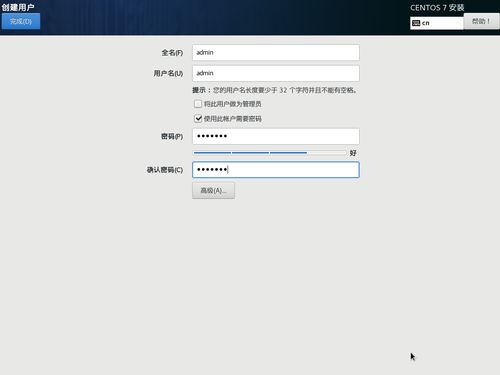The width and height of the screenshot is (500, 375).
Task: Focus the 用户名 username field
Action: (276, 73)
